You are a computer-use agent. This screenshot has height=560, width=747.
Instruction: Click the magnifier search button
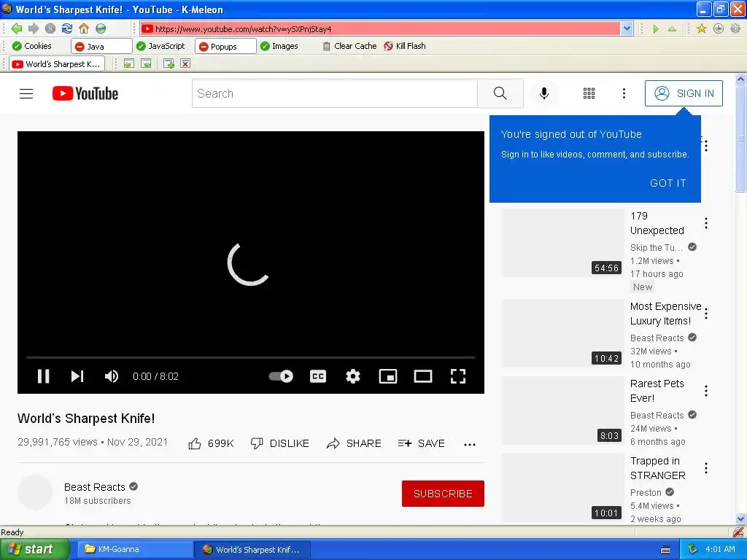500,93
